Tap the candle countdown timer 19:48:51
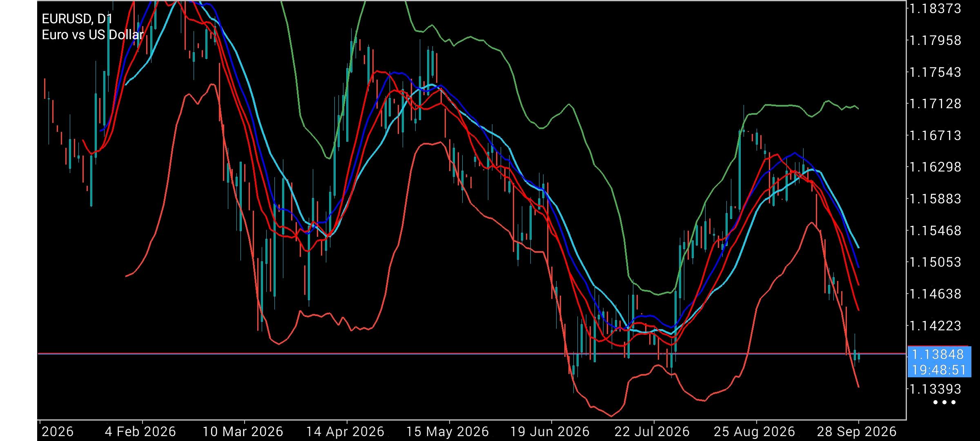Image resolution: width=980 pixels, height=441 pixels. pyautogui.click(x=939, y=370)
